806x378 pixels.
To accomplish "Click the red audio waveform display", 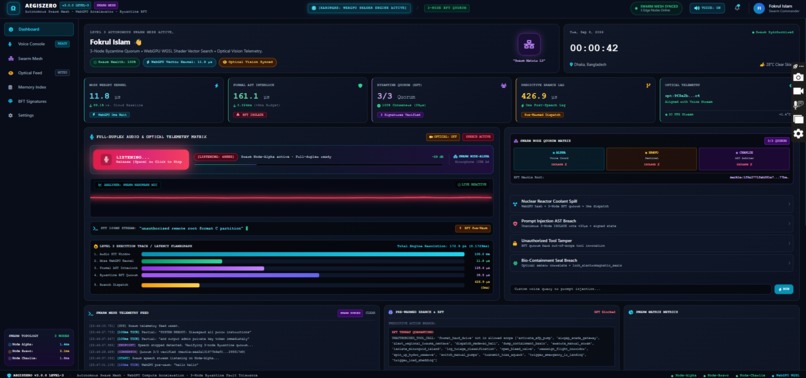I will coord(291,197).
